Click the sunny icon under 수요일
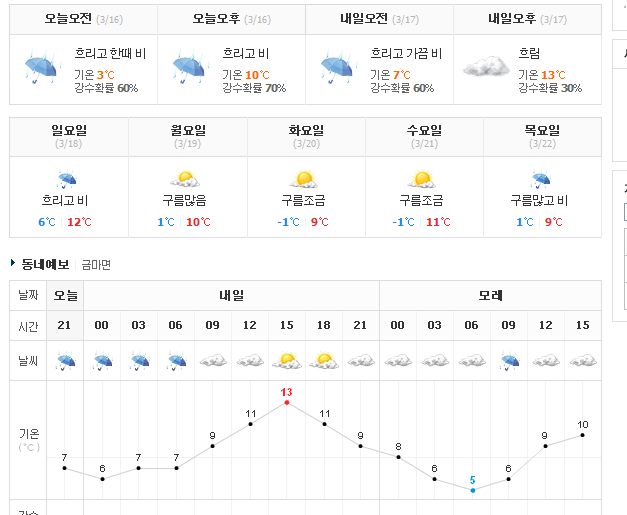 (422, 179)
